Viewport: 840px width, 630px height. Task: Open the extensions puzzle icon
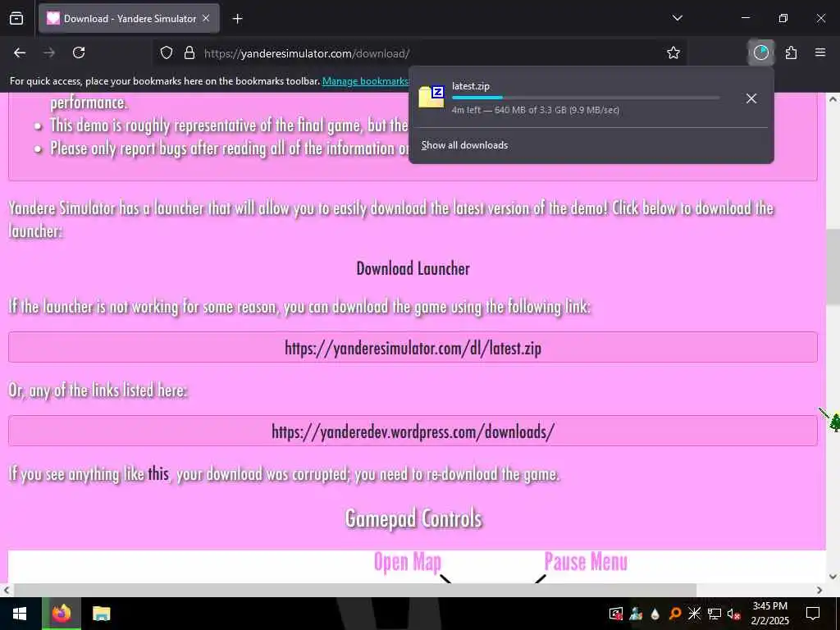click(791, 52)
